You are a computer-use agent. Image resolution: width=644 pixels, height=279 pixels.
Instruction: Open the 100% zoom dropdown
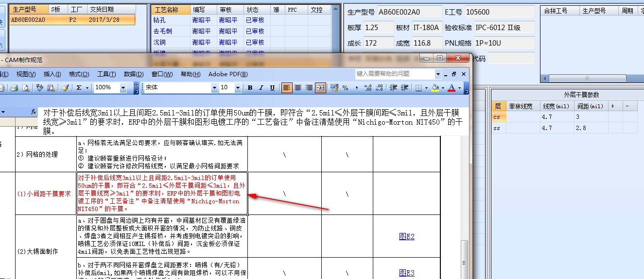click(122, 88)
